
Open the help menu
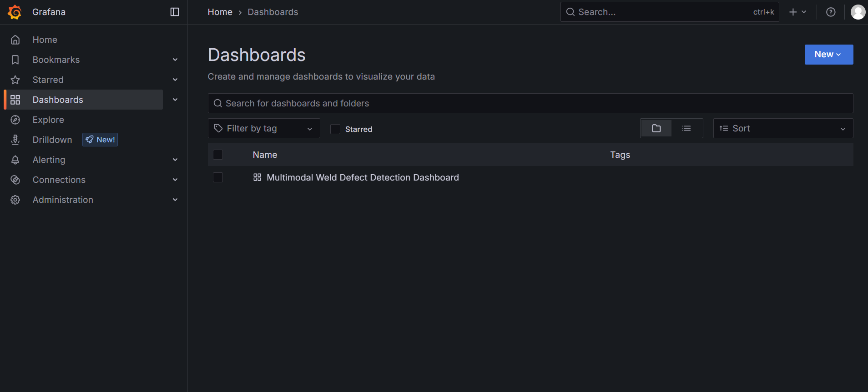click(x=831, y=12)
